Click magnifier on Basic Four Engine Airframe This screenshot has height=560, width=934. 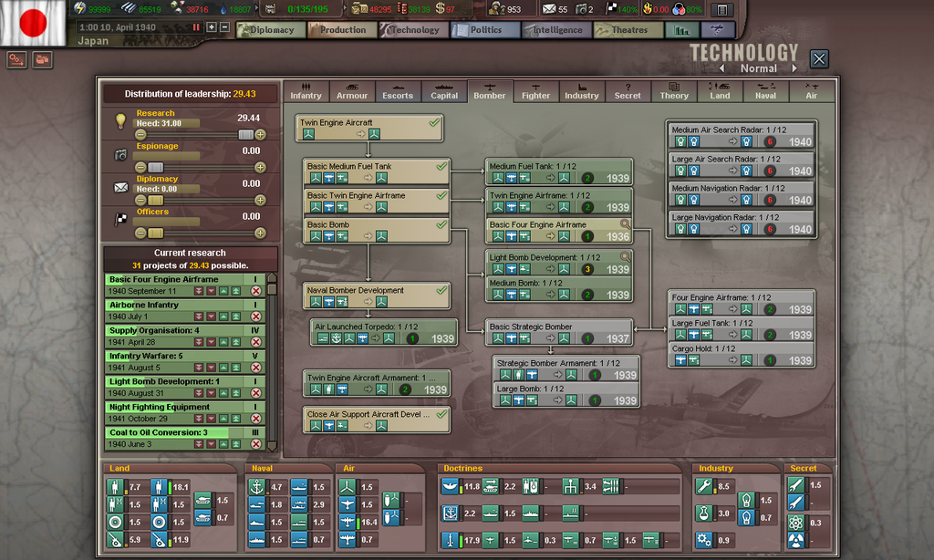[x=625, y=224]
